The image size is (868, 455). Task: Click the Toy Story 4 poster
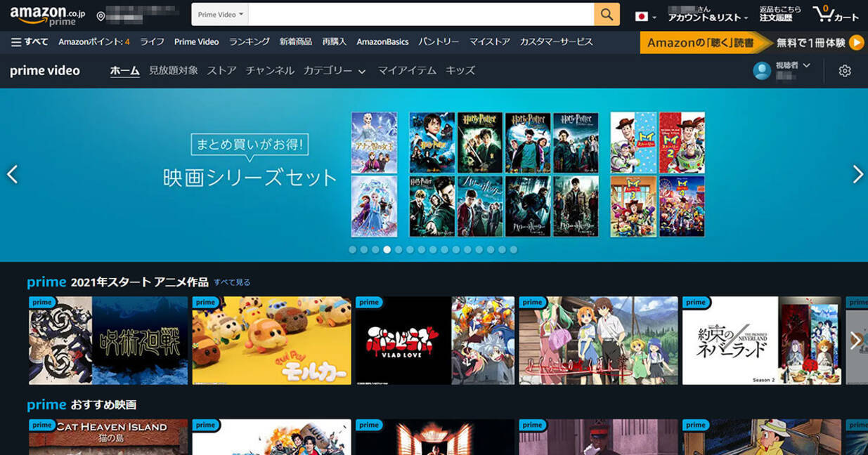point(682,206)
